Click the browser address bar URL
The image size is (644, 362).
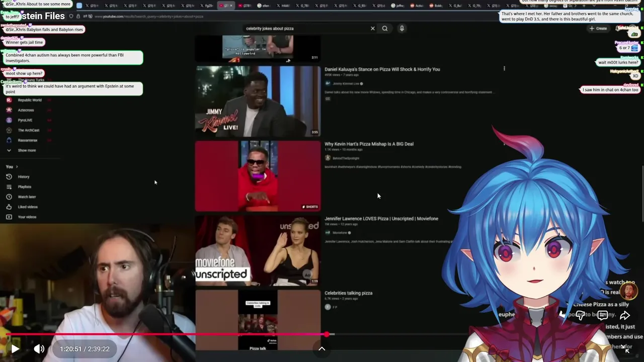click(x=148, y=17)
